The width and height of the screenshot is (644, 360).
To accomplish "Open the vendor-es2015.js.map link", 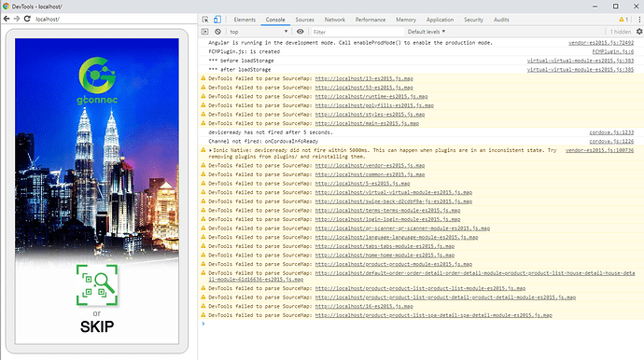I will pyautogui.click(x=370, y=165).
